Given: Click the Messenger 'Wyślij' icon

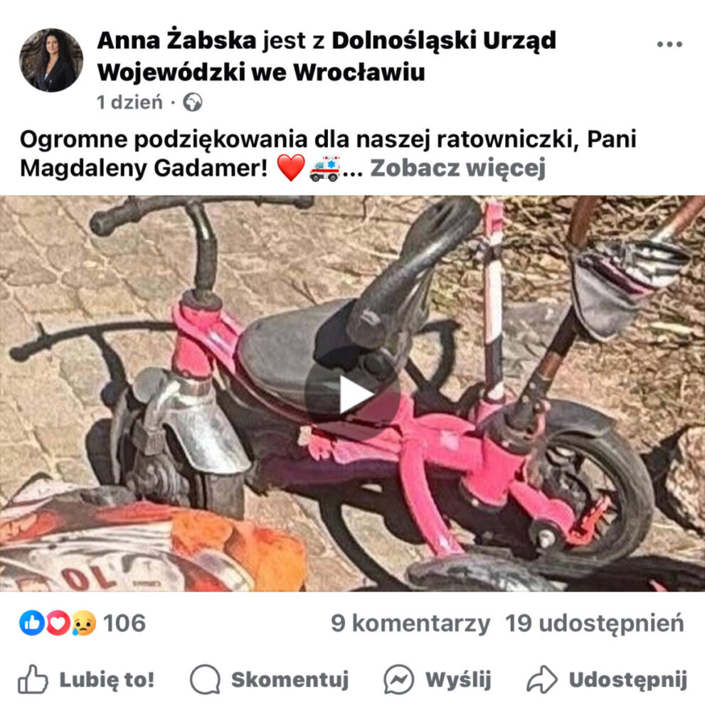Looking at the screenshot, I should click(x=398, y=680).
